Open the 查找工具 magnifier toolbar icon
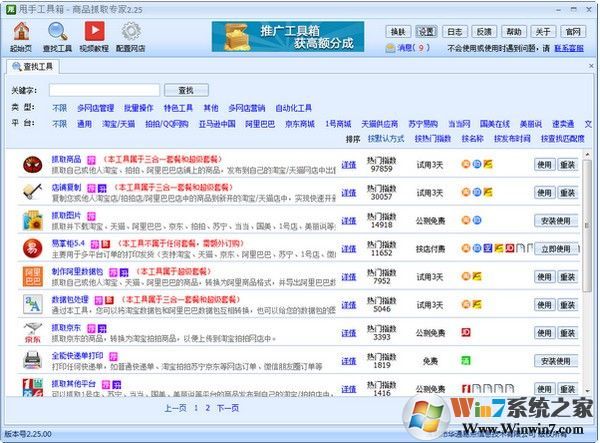600x443 pixels. [57, 37]
